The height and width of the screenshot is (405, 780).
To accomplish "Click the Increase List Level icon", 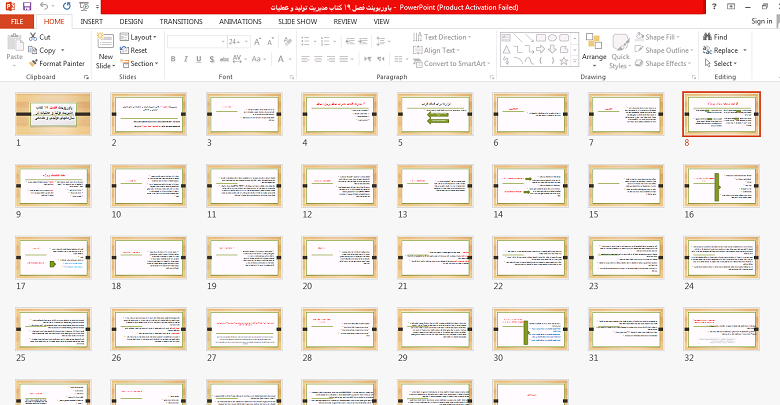I will click(x=363, y=42).
